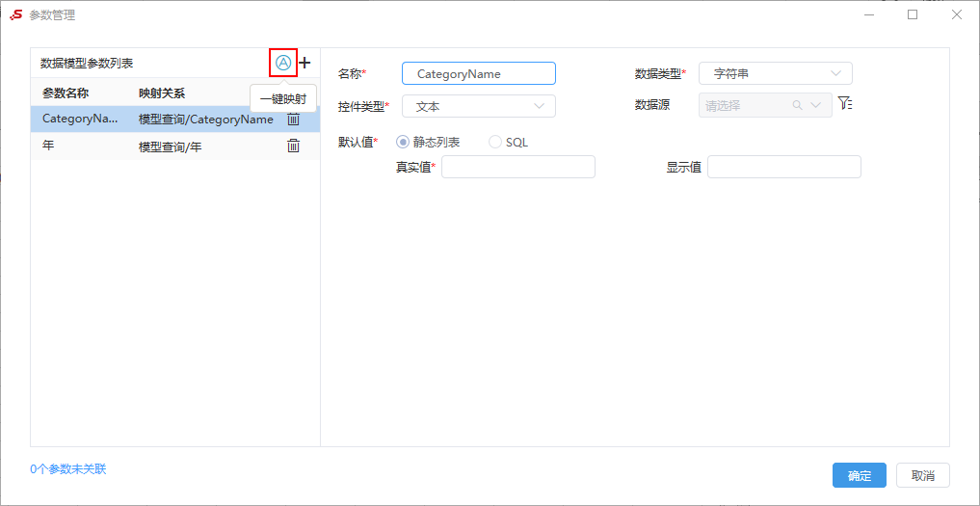
Task: Close the 参数管理 window
Action: click(956, 15)
